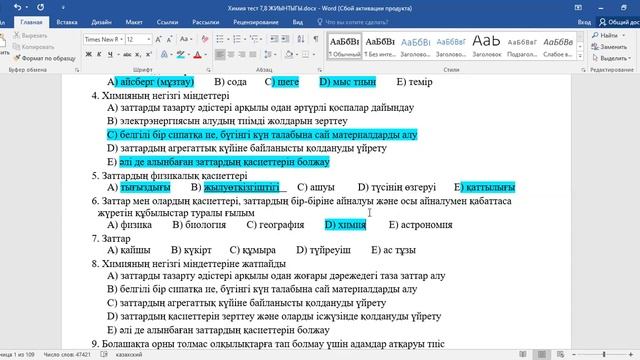
Task: Open Ribbon Display Options in the title bar
Action: pos(578,8)
